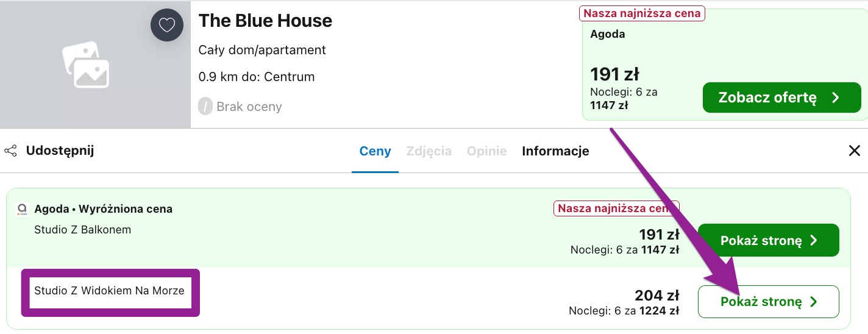Open the Opinie tab

point(487,151)
